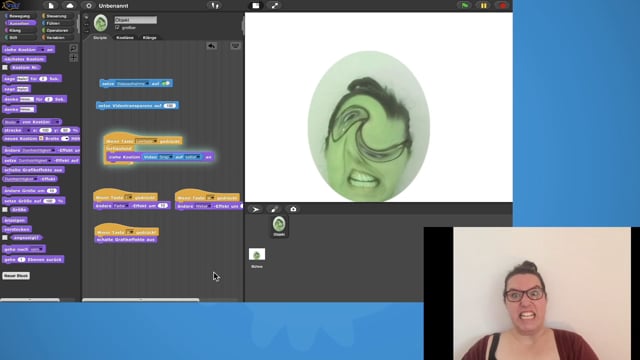Select the Variablen block category

pos(58,38)
